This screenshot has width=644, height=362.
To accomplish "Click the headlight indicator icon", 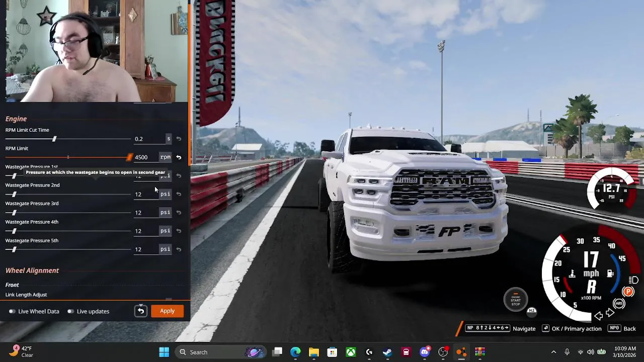I will click(633, 280).
